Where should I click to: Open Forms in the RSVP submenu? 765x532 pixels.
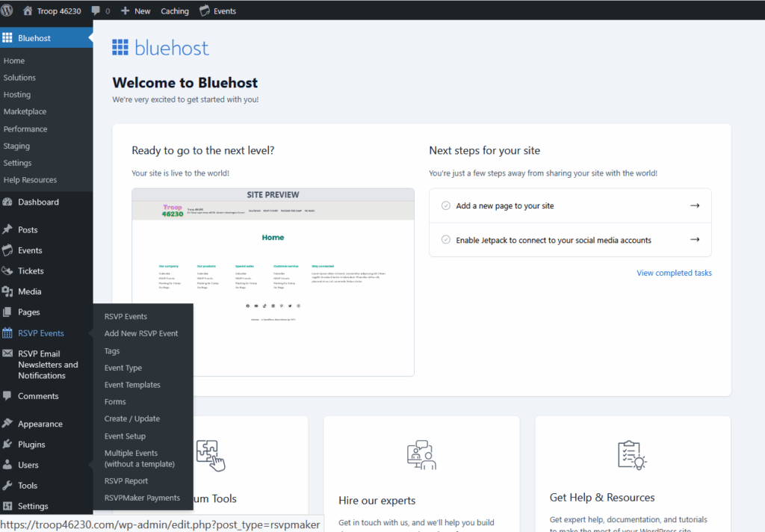115,402
